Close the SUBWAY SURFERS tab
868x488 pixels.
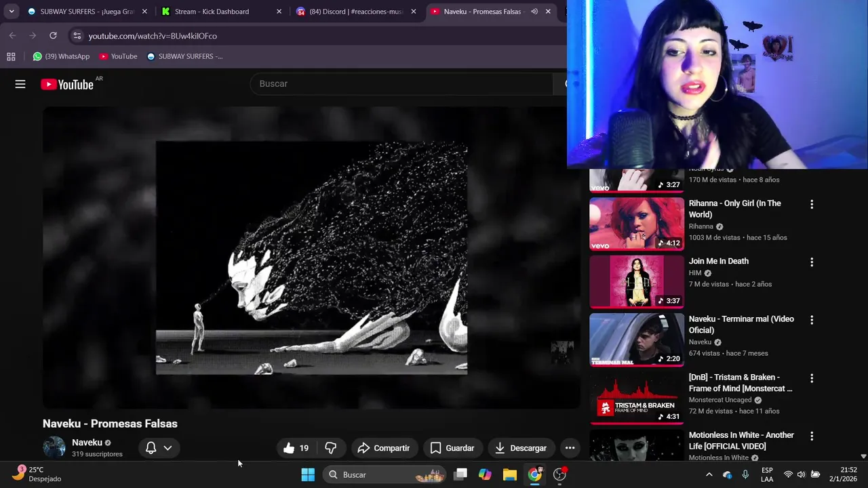[x=144, y=12]
